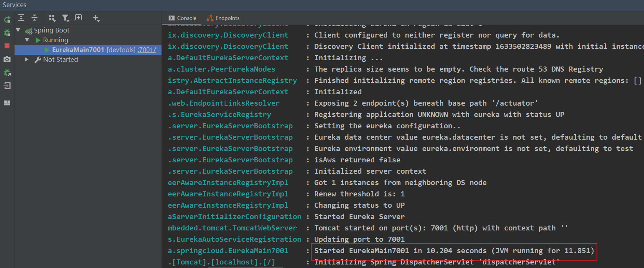This screenshot has height=268, width=644.
Task: Click 'Started Eureka Server' log line
Action: point(359,217)
